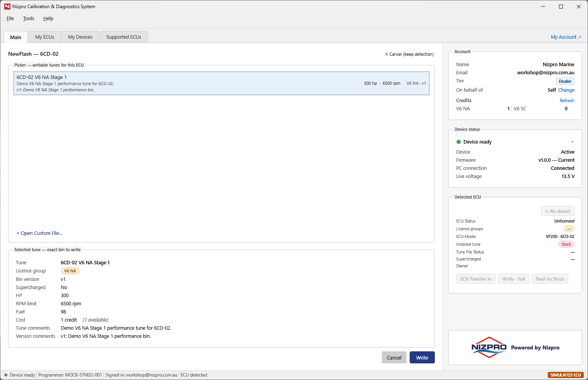588x380 pixels.
Task: Click Open Custom File link
Action: (39, 233)
